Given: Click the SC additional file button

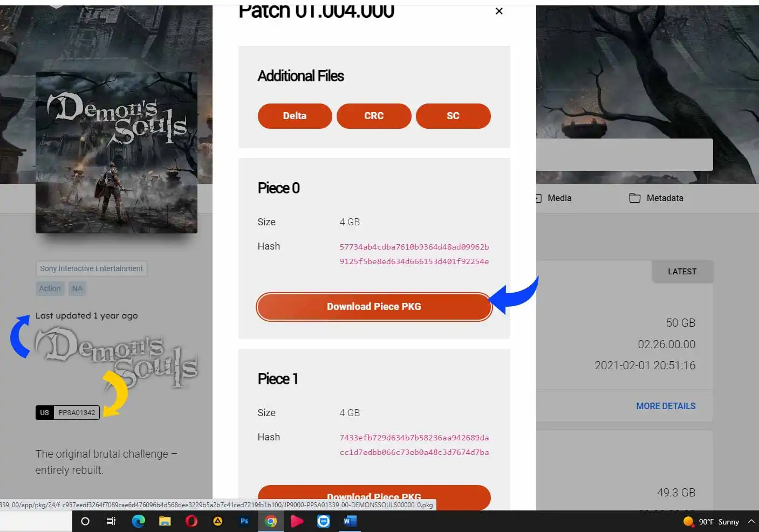Looking at the screenshot, I should (453, 116).
